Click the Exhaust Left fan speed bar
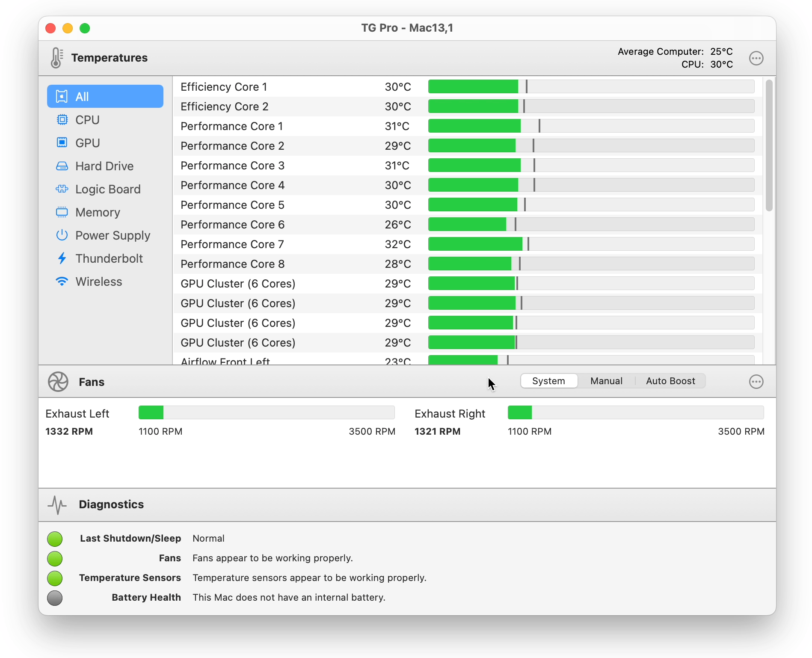812x658 pixels. coord(266,412)
